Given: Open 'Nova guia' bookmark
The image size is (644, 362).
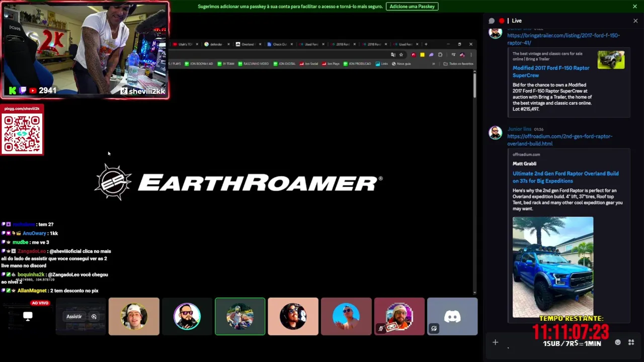Looking at the screenshot, I should coord(401,64).
